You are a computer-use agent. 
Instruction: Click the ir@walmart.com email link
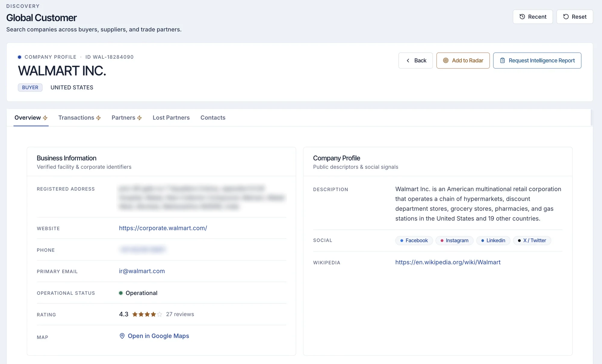tap(142, 271)
